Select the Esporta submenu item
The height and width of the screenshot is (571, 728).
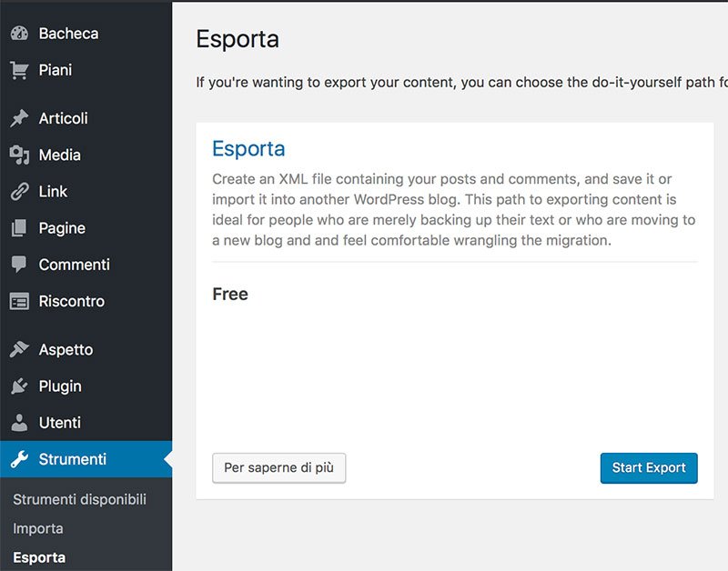tap(39, 557)
